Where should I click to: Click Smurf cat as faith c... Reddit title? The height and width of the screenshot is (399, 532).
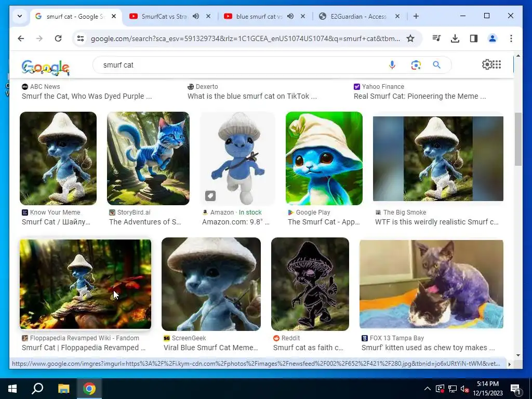(x=308, y=348)
